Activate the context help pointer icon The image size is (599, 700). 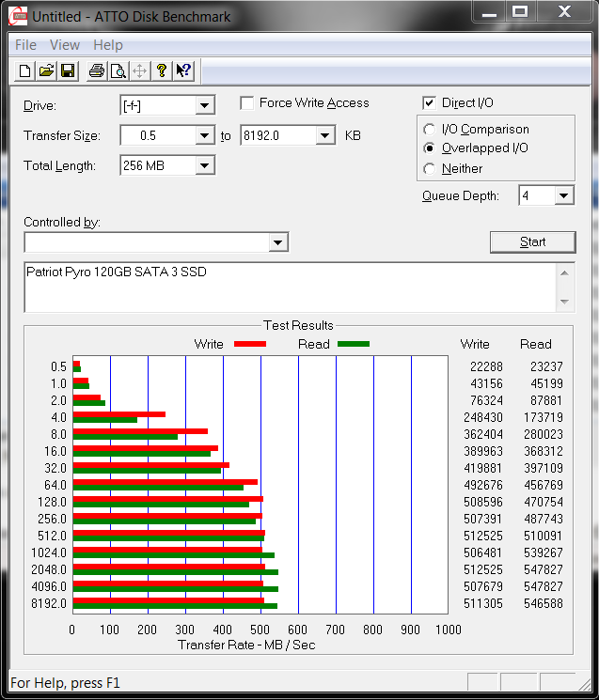pos(183,70)
